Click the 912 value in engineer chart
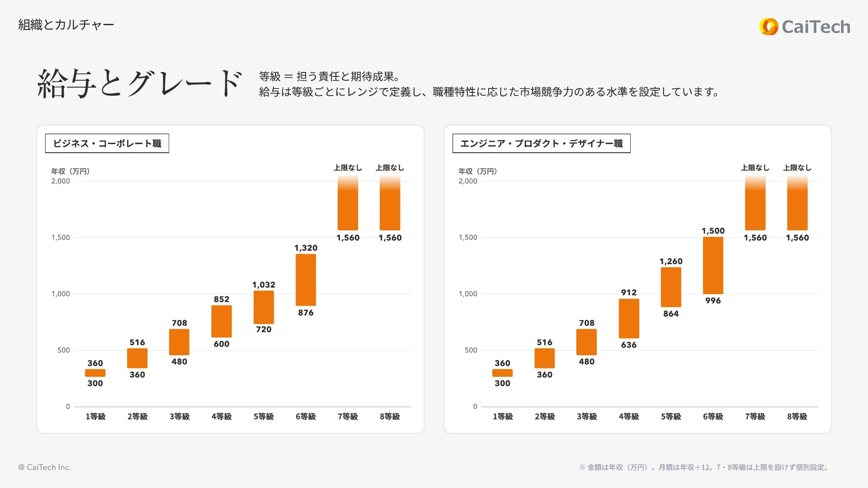This screenshot has height=488, width=868. point(629,292)
